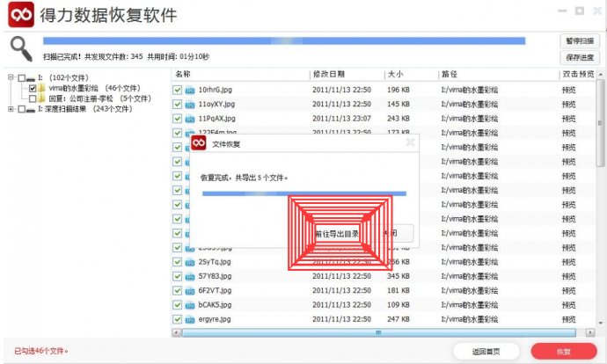Image resolution: width=607 pixels, height=364 pixels.
Task: Click the folder icon of vima的水墨彩绘
Action: [42, 88]
